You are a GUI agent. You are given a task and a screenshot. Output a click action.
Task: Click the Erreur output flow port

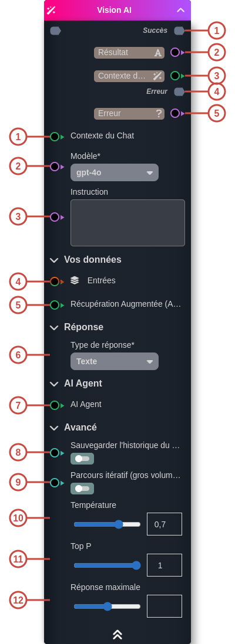click(x=179, y=91)
